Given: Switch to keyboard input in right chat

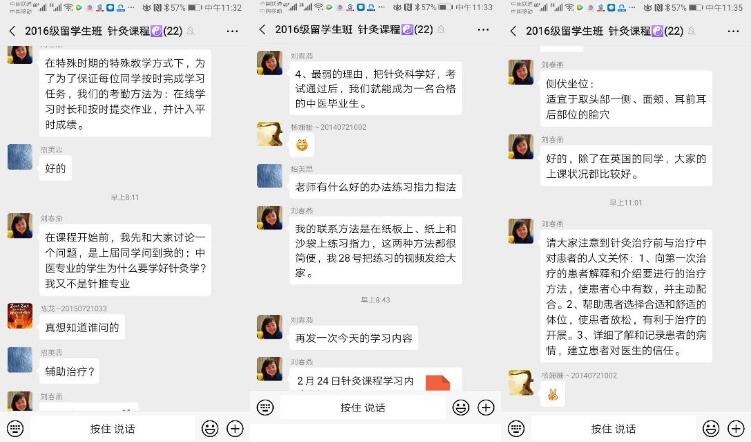Looking at the screenshot, I should [516, 428].
